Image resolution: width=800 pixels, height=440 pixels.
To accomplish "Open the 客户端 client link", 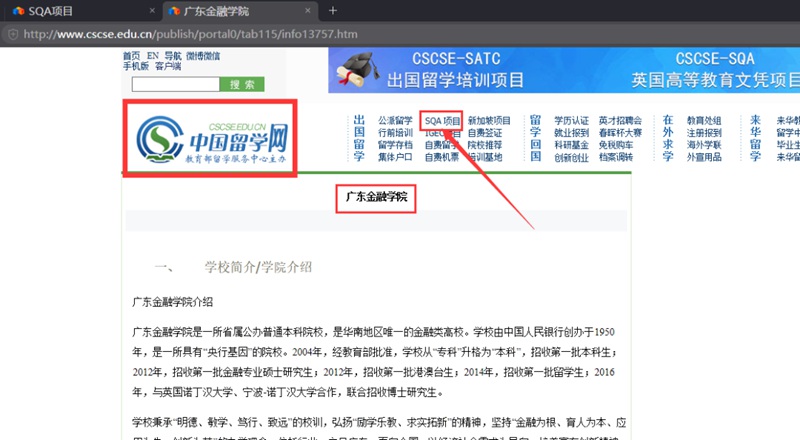I will coord(168,66).
